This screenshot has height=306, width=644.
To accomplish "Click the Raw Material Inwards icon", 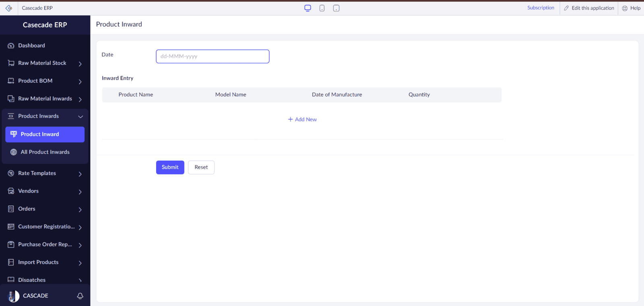I will click(x=11, y=99).
